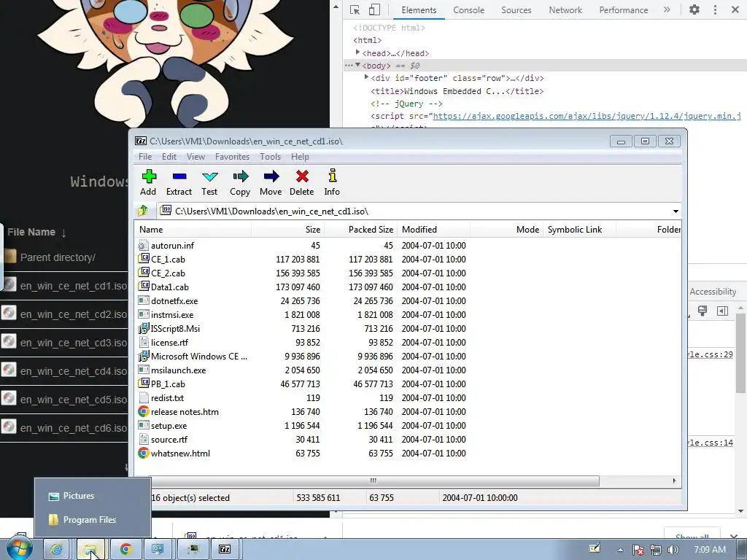Click the 7-Zip address path field
The width and height of the screenshot is (747, 560).
414,211
